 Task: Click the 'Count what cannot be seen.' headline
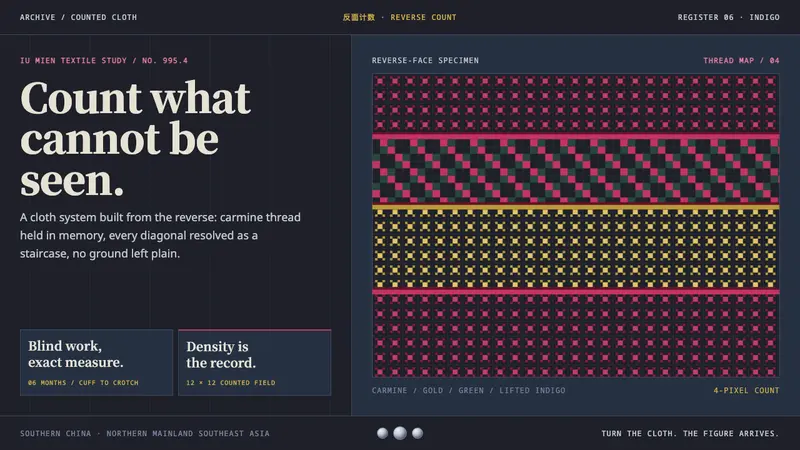point(136,138)
